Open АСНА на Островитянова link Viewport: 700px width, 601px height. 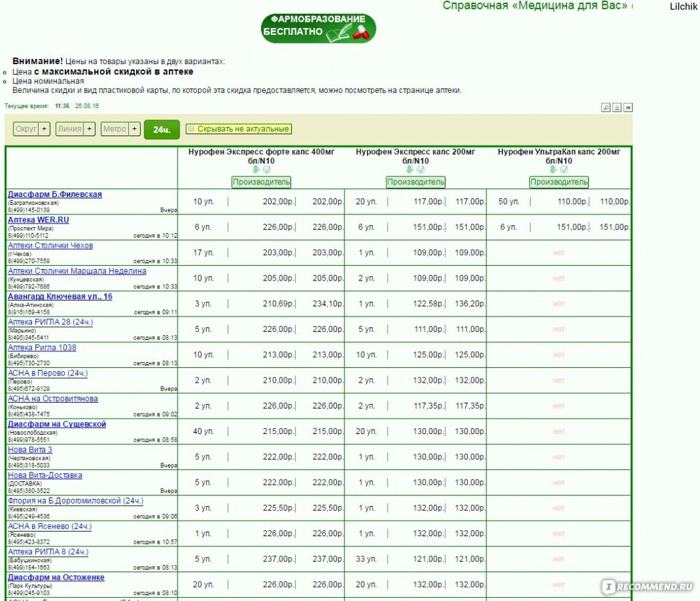[53, 398]
